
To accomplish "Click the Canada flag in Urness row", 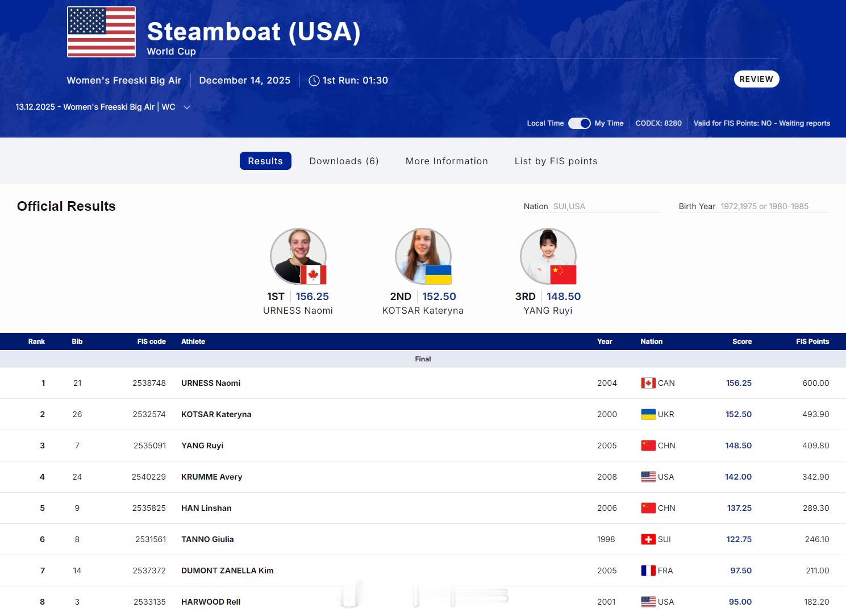I will pyautogui.click(x=648, y=383).
